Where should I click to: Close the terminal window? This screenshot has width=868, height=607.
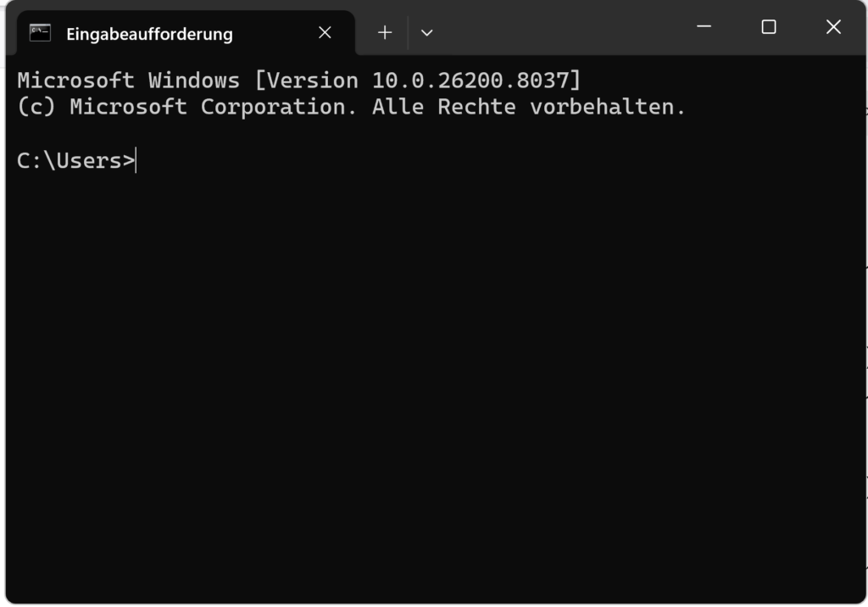(x=833, y=27)
